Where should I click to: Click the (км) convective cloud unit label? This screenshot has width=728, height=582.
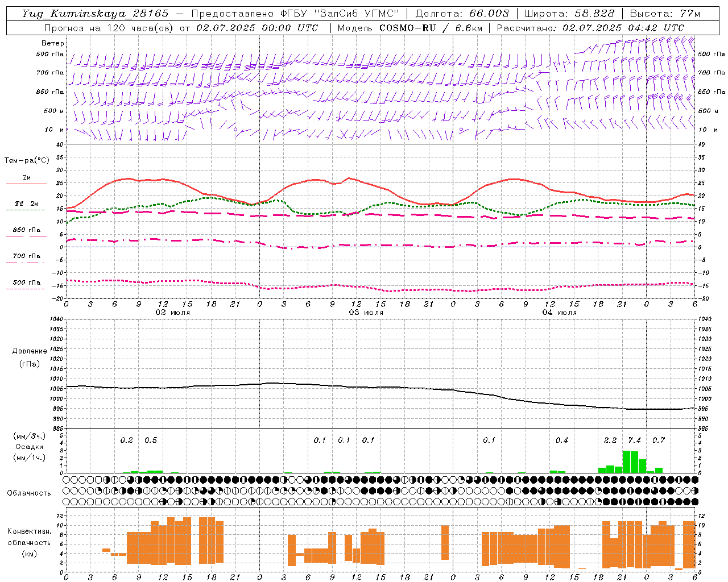30,554
